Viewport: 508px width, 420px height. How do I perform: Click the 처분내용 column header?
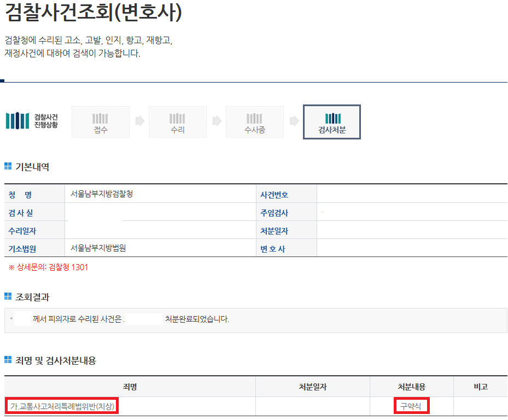click(x=411, y=386)
